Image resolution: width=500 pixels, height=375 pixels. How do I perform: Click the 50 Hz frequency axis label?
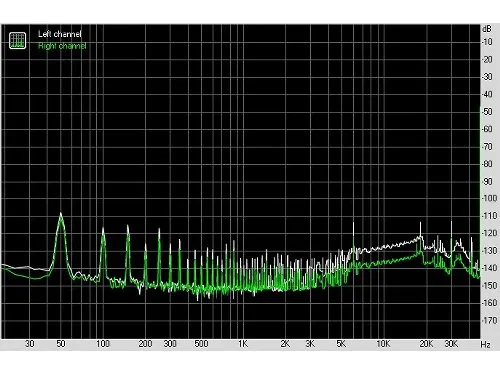61,344
